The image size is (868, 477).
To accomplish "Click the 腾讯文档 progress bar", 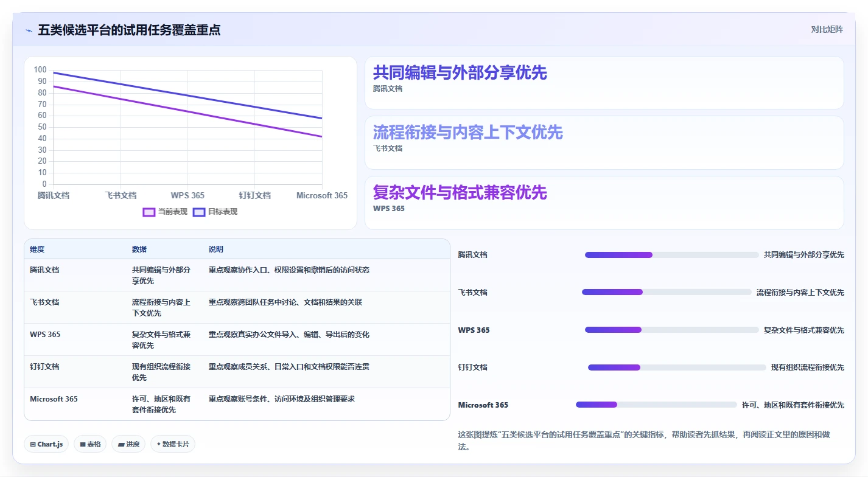I will pyautogui.click(x=672, y=255).
